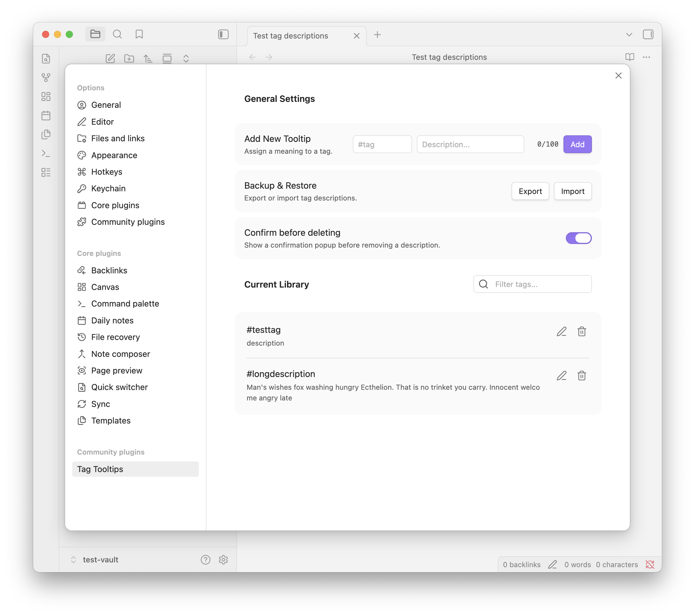Open the tab list chevron dropdown
Viewport: 695px width, 616px height.
(x=629, y=35)
